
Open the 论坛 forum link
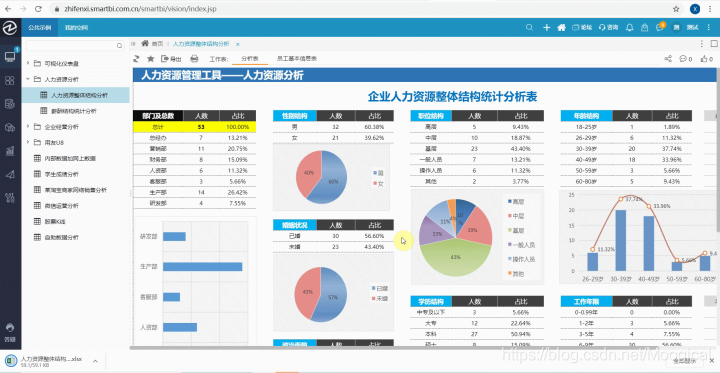point(582,28)
